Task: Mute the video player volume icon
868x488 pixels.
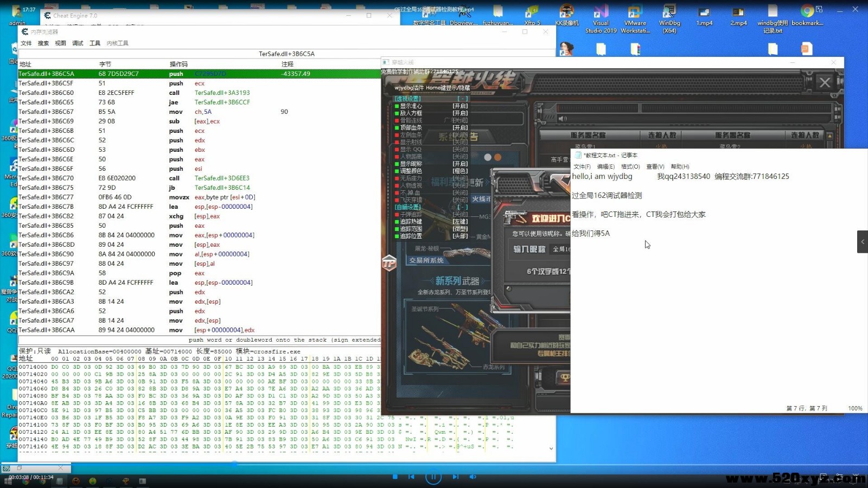Action: click(x=473, y=477)
